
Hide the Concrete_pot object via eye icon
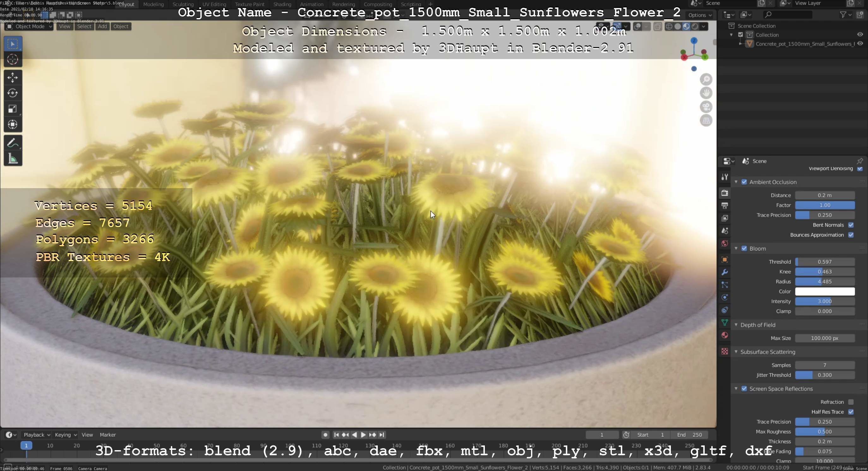(x=860, y=44)
